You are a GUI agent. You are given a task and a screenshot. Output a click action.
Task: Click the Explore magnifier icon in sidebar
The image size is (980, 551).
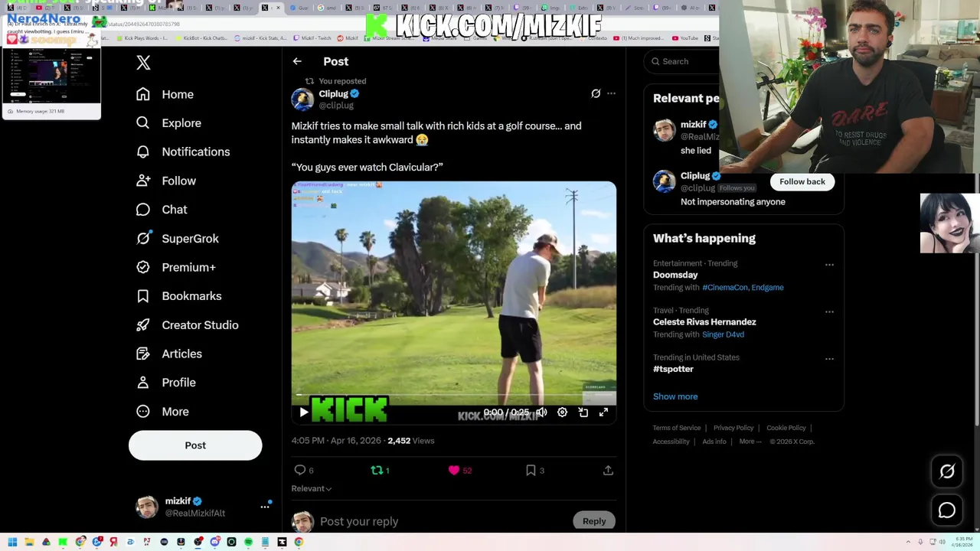click(143, 122)
